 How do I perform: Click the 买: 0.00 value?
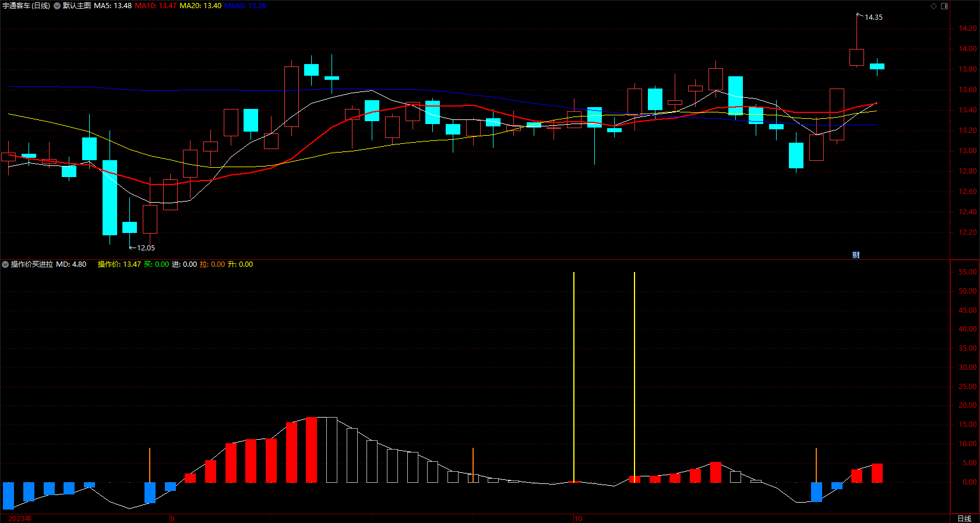tap(156, 264)
